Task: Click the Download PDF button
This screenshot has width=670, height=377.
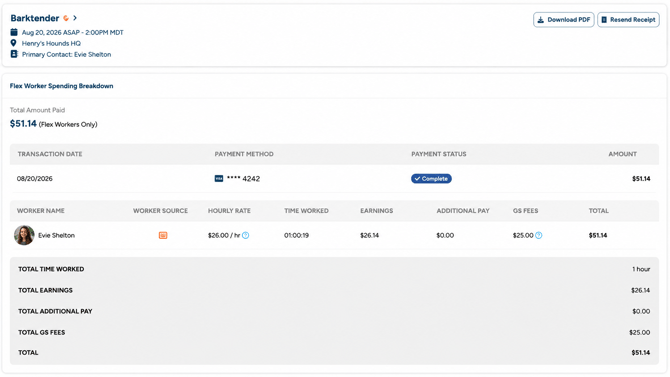Action: 563,20
